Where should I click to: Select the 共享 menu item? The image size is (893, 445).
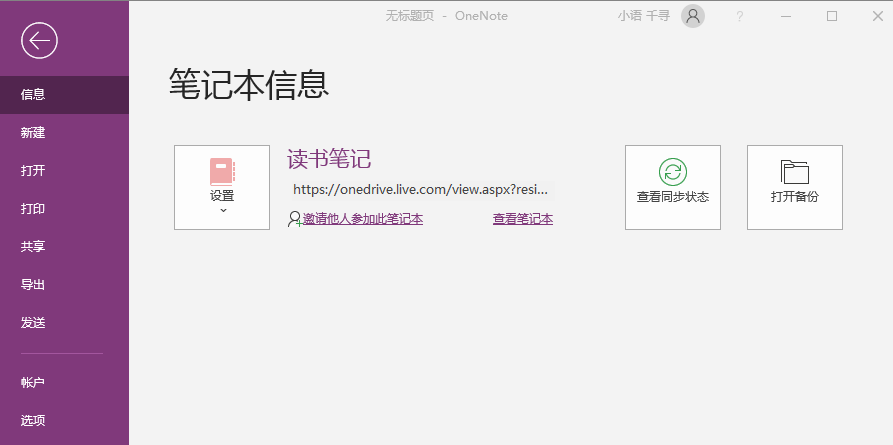[x=64, y=247]
